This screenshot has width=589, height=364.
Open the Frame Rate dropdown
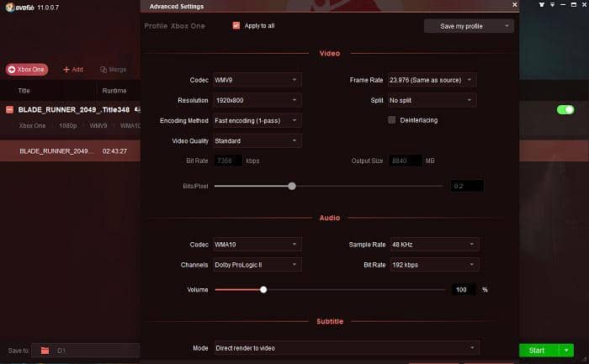coord(432,80)
